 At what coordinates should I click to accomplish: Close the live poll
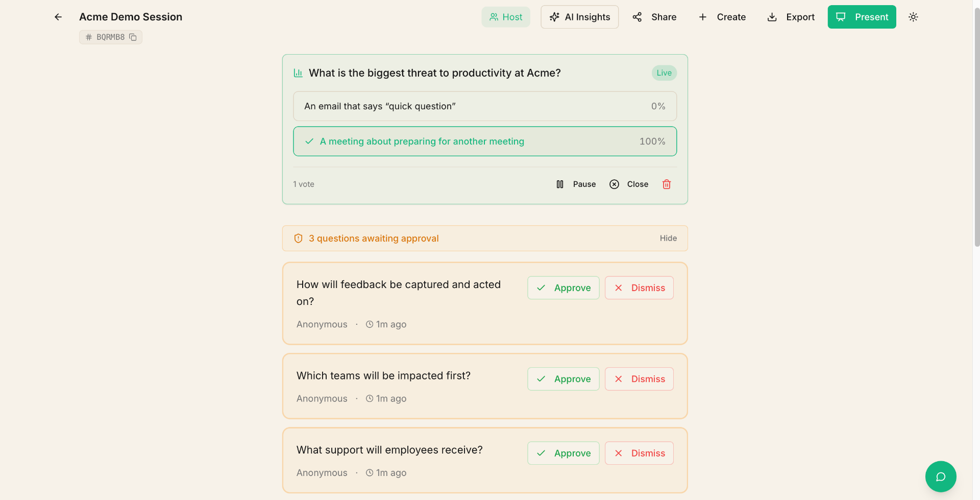[x=629, y=184]
